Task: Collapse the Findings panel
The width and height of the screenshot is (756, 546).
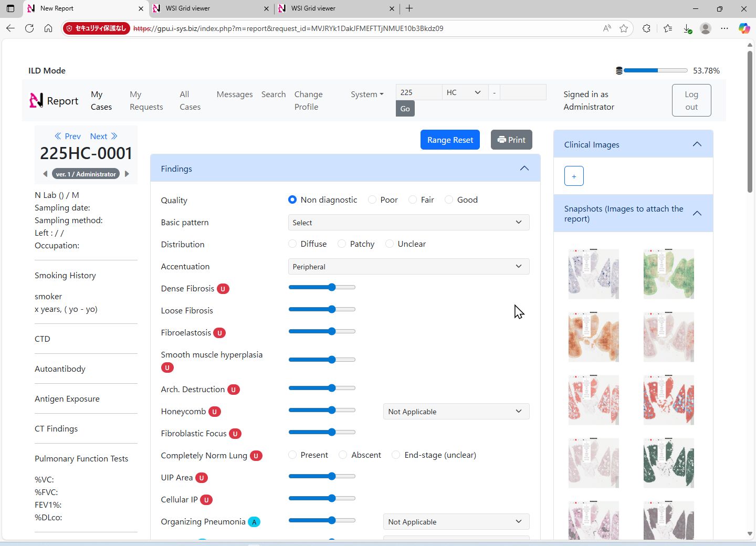Action: (x=524, y=169)
